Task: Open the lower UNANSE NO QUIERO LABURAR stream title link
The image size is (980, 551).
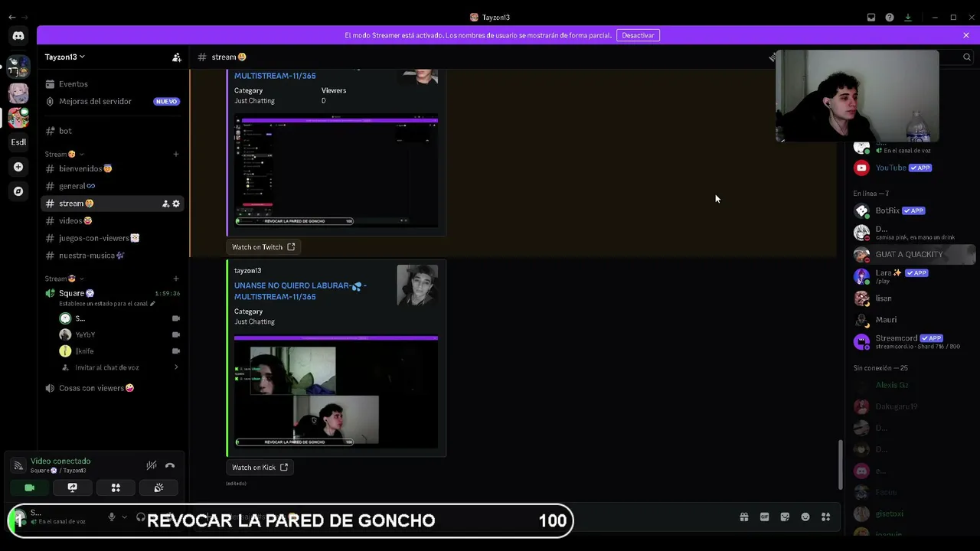Action: click(x=300, y=291)
